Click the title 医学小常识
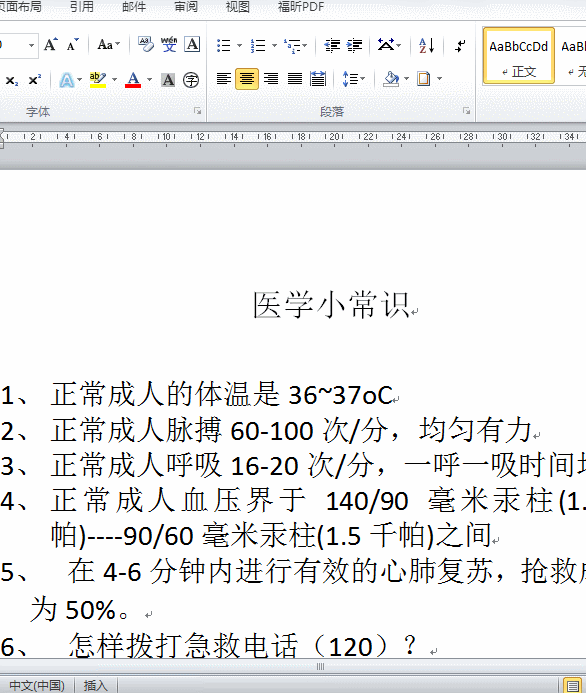 point(331,305)
